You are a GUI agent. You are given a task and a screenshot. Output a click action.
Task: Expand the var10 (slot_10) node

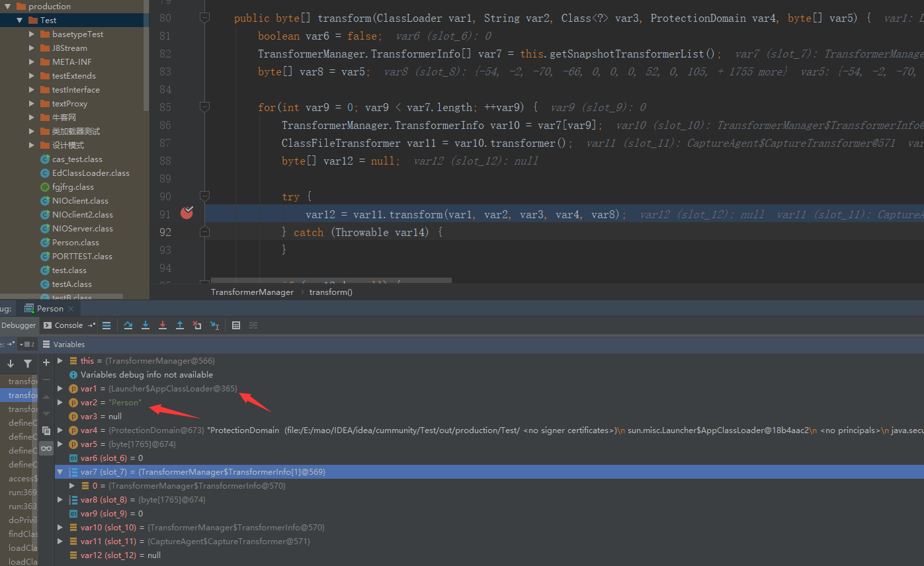pyautogui.click(x=60, y=528)
